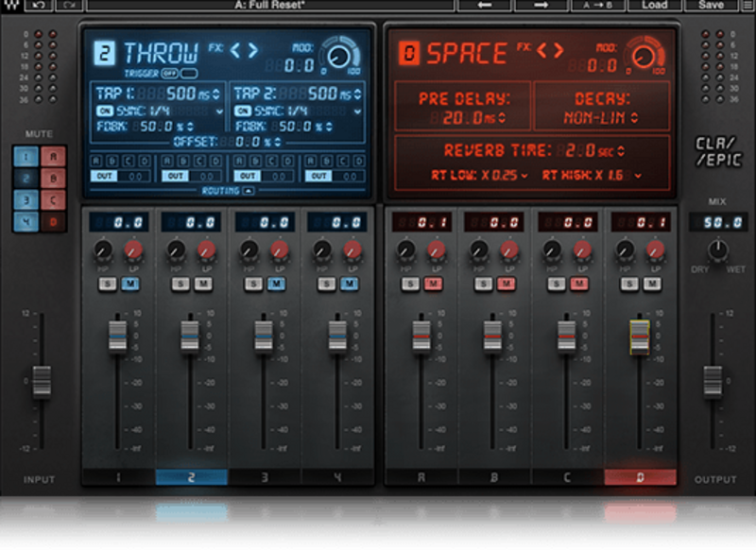Select next delay FX type in THROW panel
The height and width of the screenshot is (550, 756).
click(252, 51)
